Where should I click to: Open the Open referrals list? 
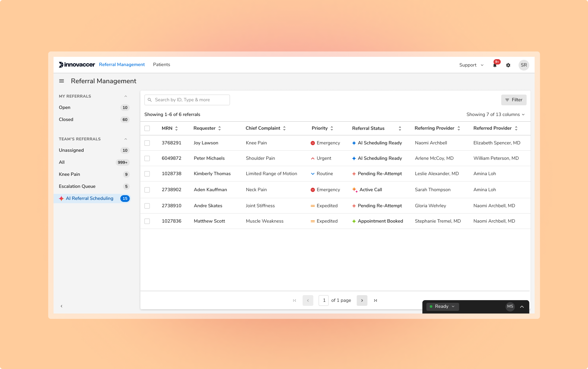pyautogui.click(x=94, y=108)
